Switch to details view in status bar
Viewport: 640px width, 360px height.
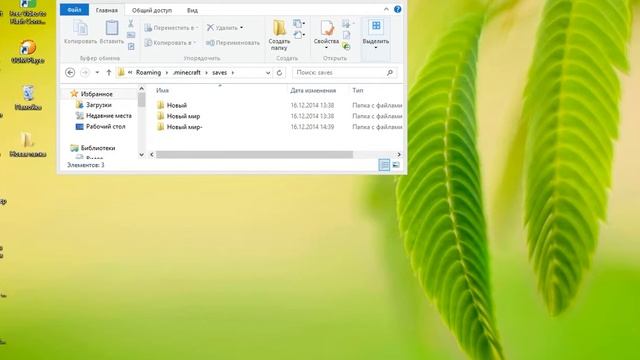[384, 165]
